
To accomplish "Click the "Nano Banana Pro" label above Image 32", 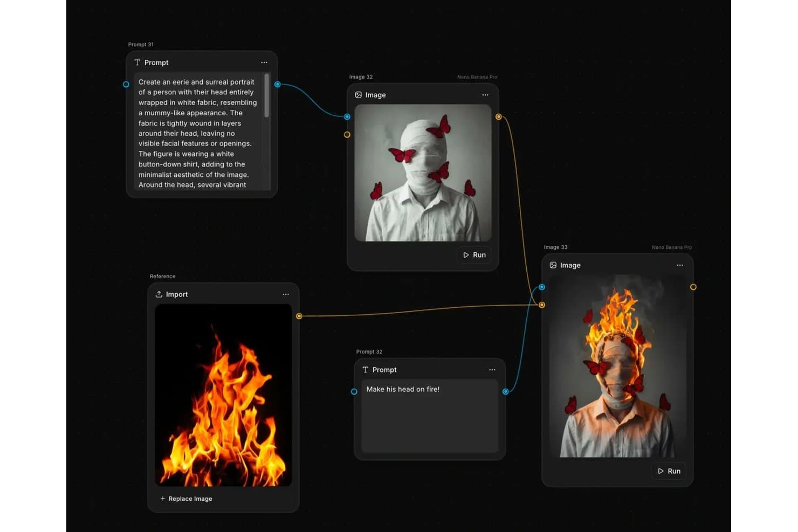I will (x=477, y=77).
